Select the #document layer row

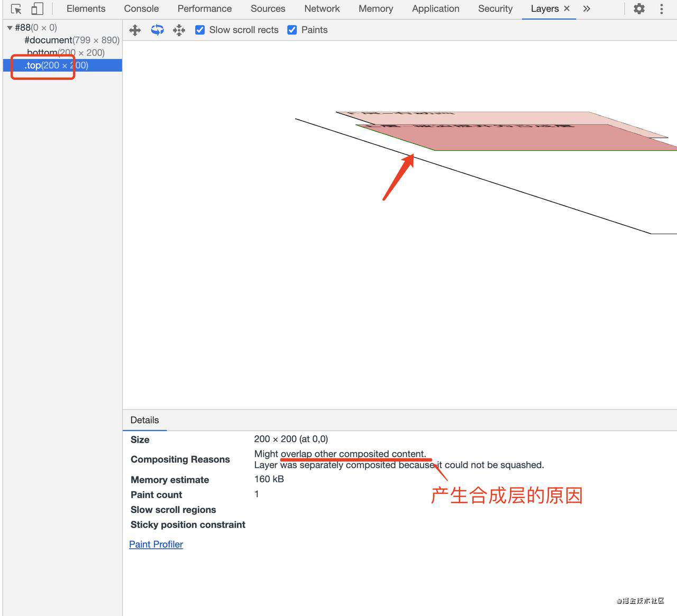pos(62,40)
